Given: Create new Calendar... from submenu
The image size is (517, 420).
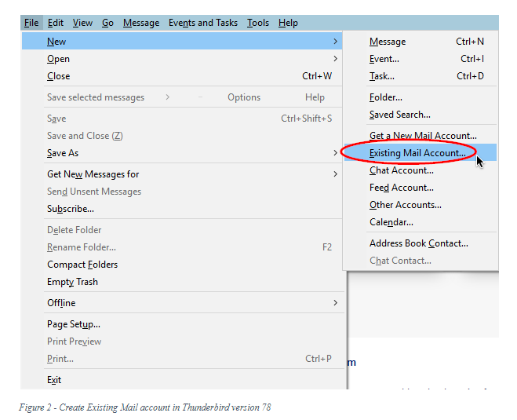Looking at the screenshot, I should 421,221.
